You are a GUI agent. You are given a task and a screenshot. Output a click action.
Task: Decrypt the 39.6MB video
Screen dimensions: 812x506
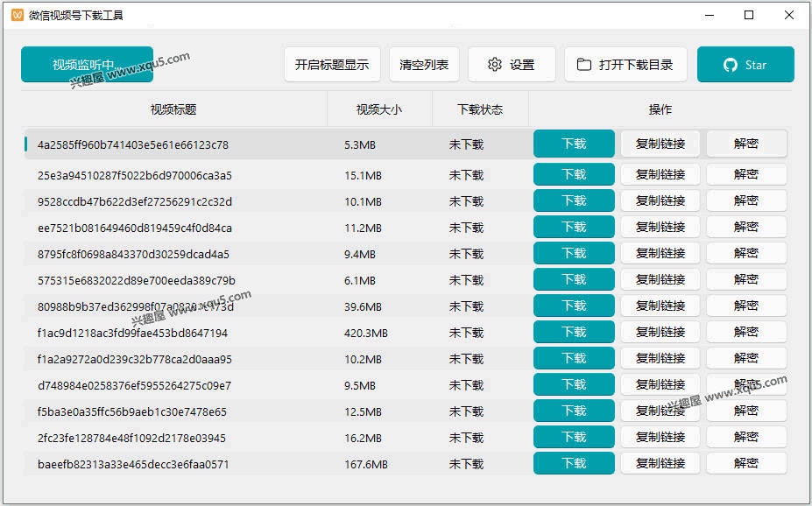click(746, 306)
